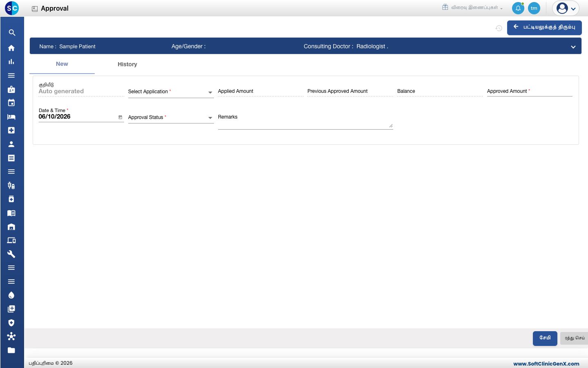Click the blood drop icon in sidebar
This screenshot has width=588, height=368.
[x=11, y=295]
